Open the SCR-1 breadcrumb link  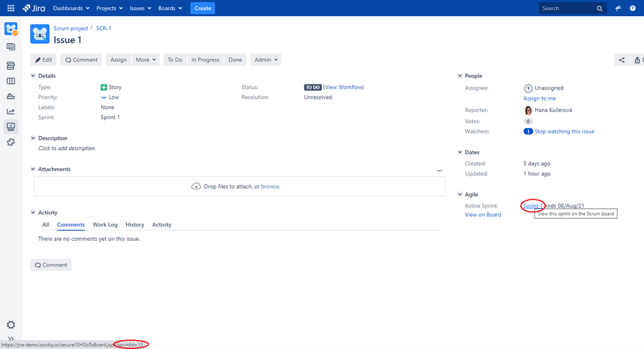(104, 28)
